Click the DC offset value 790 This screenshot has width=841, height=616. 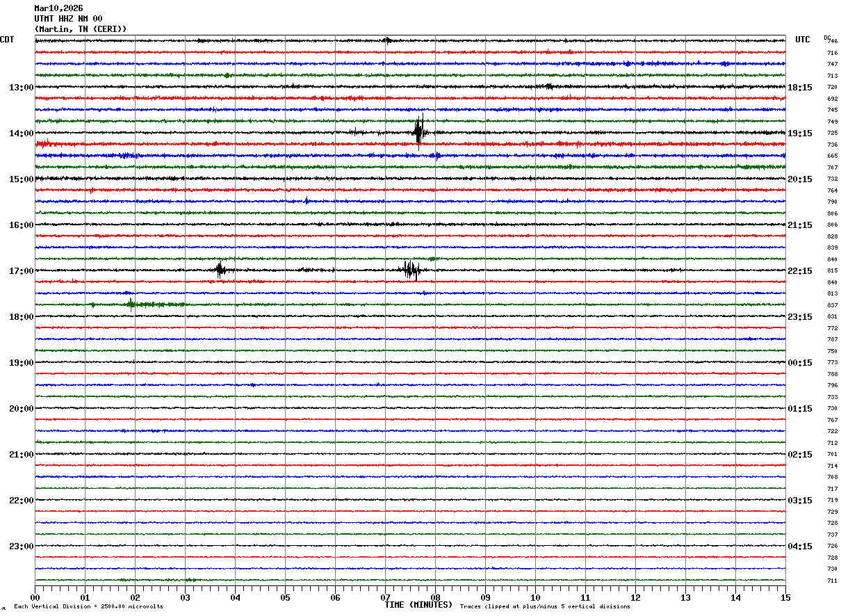[832, 202]
